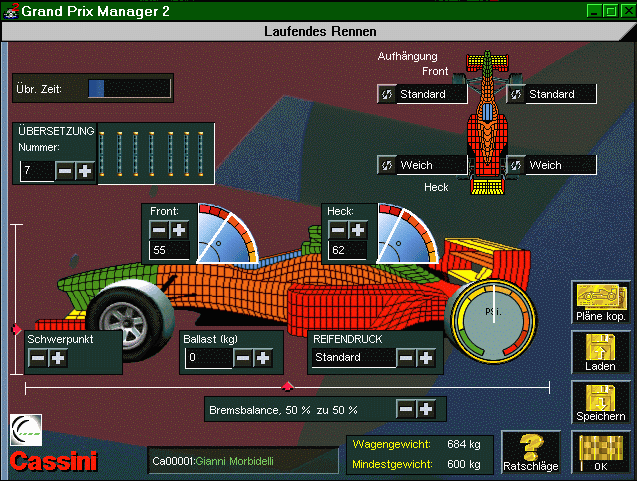The width and height of the screenshot is (637, 481).
Task: Click the Wagengewicht 684 kg readout
Action: click(416, 444)
